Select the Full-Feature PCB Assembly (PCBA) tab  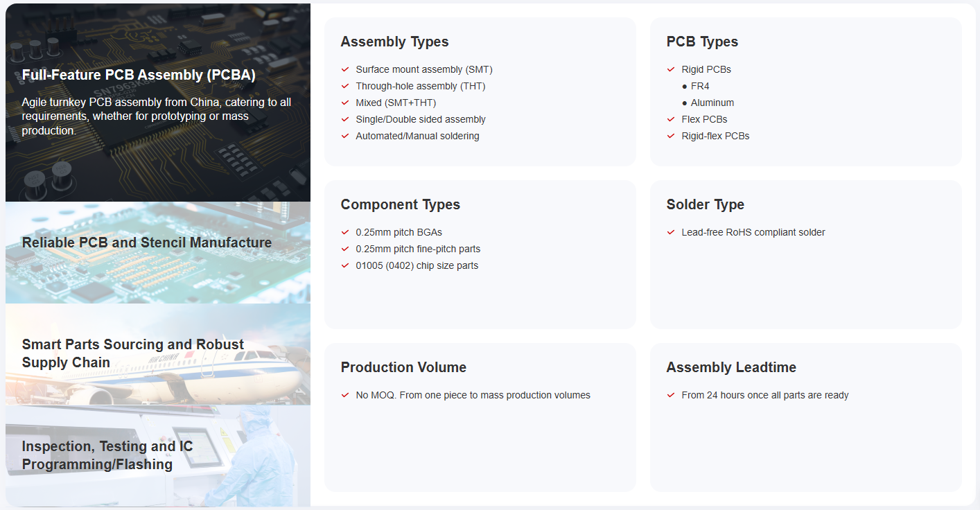pyautogui.click(x=139, y=76)
